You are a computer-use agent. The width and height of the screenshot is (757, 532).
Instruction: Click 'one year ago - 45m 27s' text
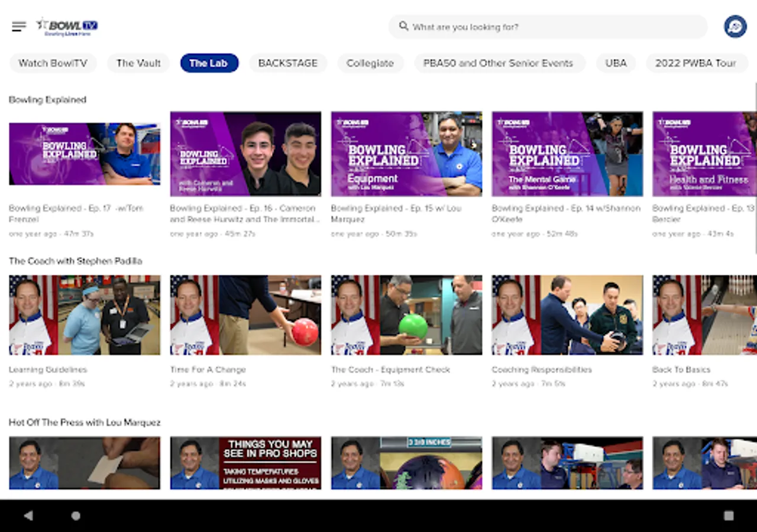212,234
